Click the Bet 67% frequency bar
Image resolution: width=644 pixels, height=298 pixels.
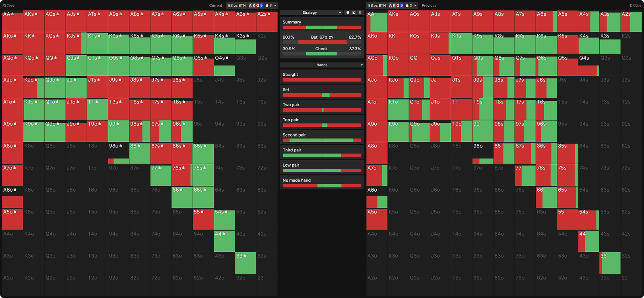click(322, 42)
